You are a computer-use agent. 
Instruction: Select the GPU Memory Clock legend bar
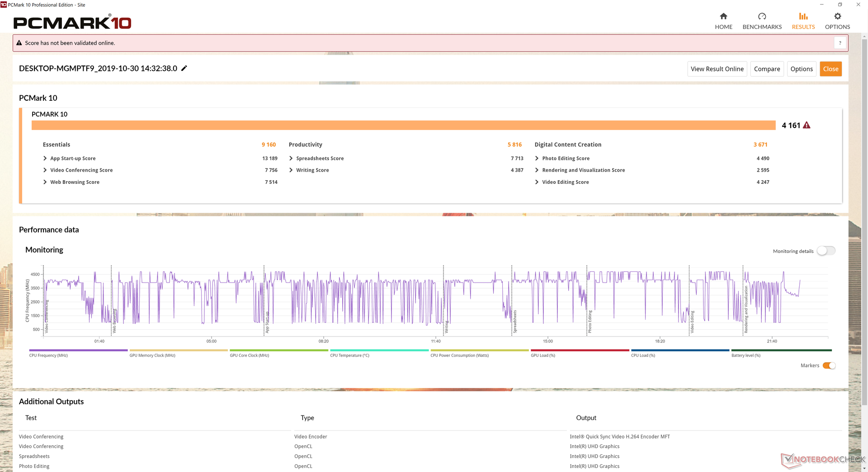tap(179, 350)
